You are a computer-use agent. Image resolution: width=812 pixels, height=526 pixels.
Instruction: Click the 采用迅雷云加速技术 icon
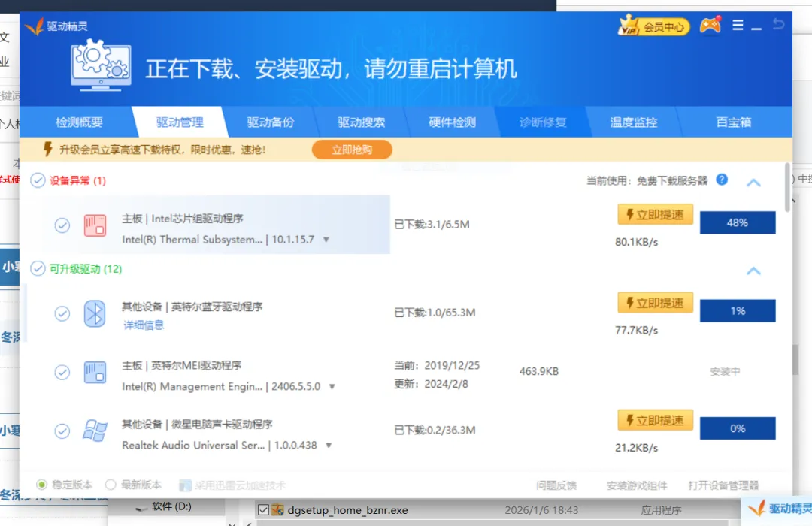pyautogui.click(x=185, y=485)
